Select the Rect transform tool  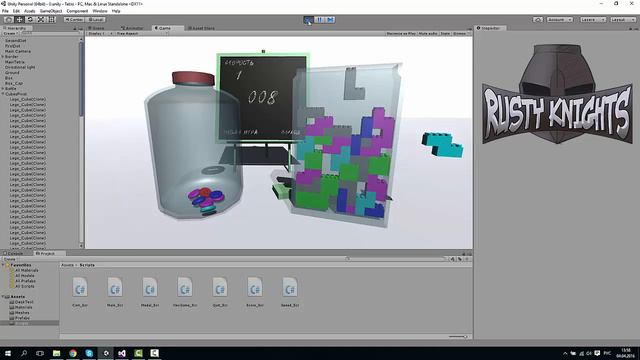pos(52,20)
